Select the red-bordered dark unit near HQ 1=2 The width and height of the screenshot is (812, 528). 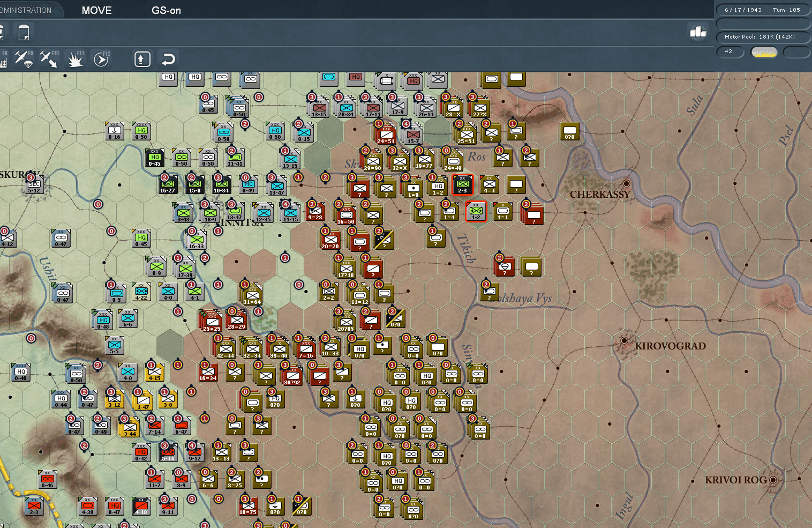pos(462,184)
